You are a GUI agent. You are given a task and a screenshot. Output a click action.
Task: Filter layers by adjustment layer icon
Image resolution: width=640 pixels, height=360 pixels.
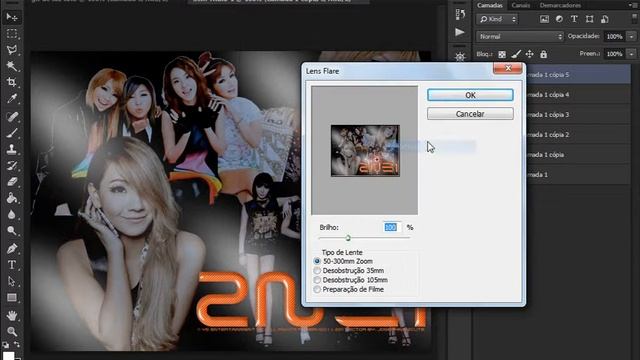click(559, 19)
